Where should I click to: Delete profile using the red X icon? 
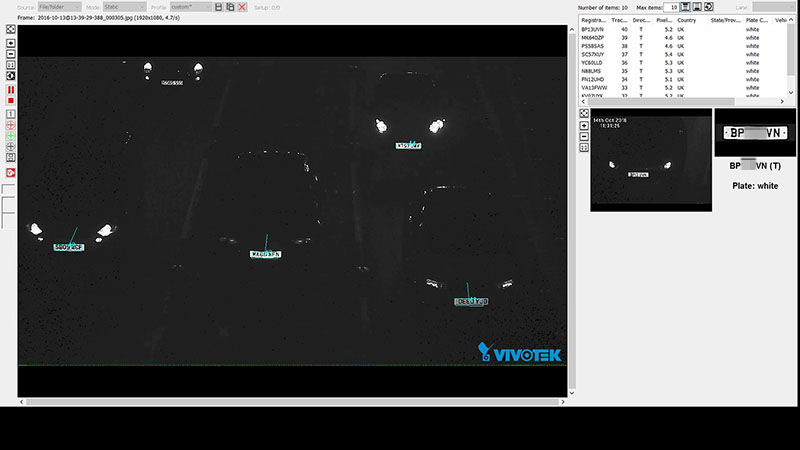[x=242, y=7]
